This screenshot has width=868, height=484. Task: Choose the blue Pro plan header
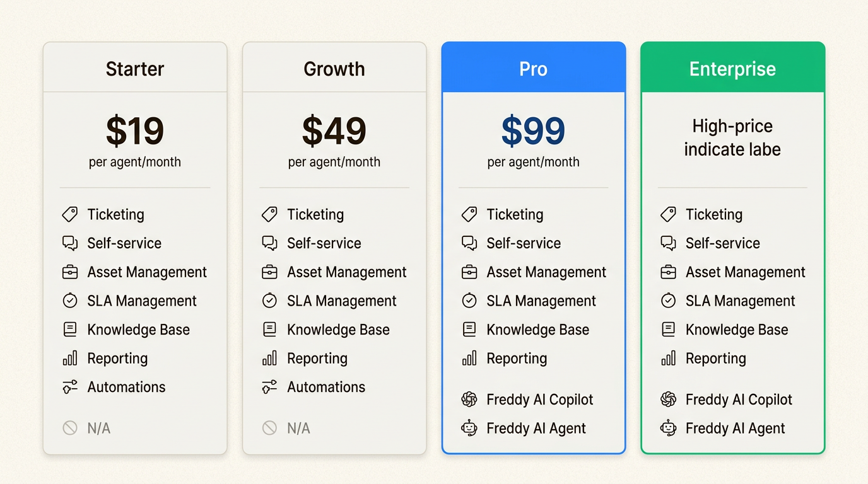click(x=534, y=68)
